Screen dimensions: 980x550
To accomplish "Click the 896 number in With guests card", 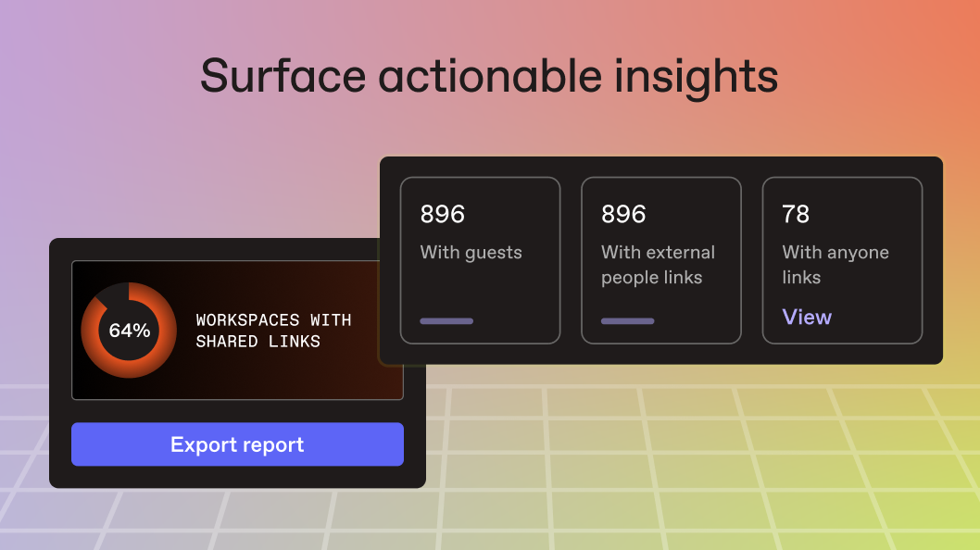I will (443, 215).
